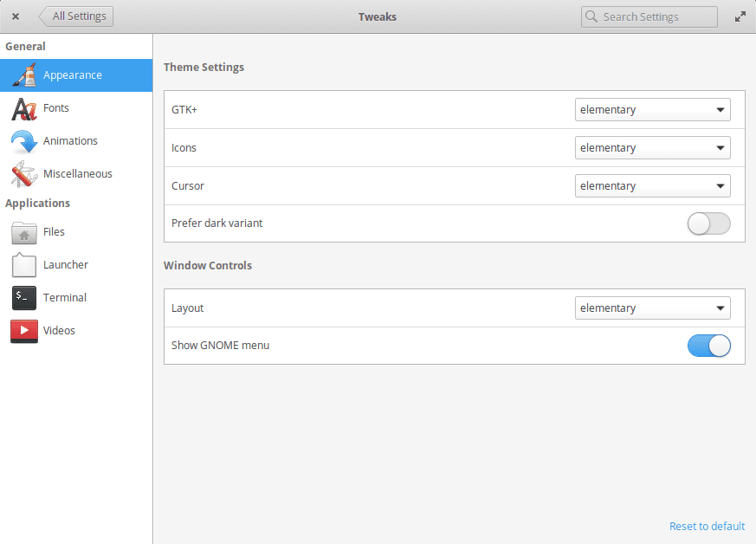This screenshot has height=544, width=756.
Task: Open the GTK+ theme dropdown
Action: click(652, 110)
